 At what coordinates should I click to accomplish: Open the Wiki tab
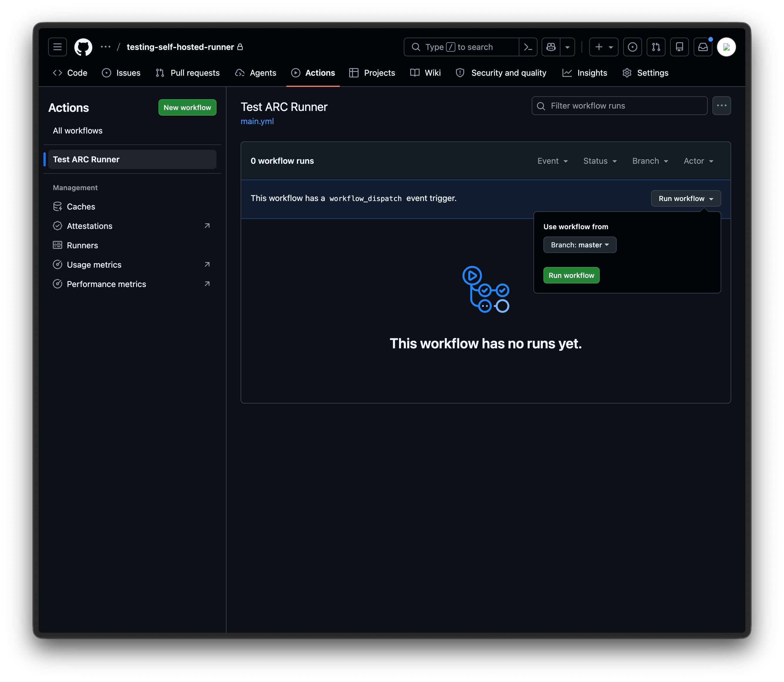tap(425, 73)
